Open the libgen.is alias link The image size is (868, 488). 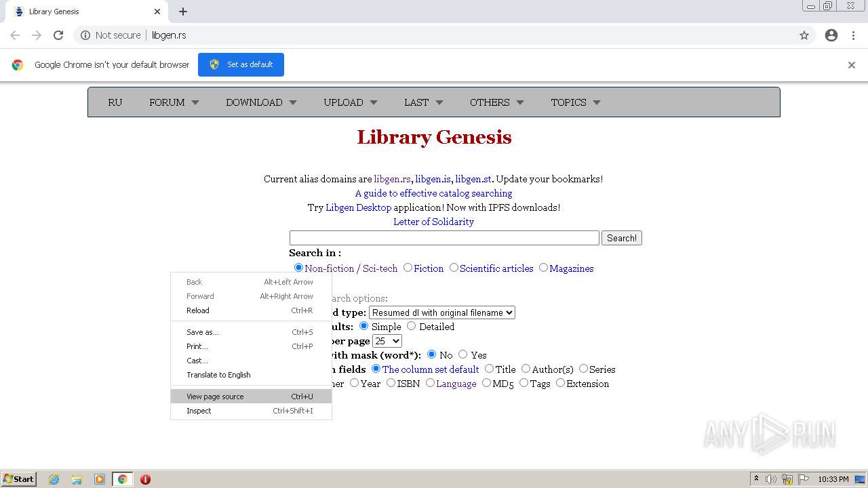tap(433, 179)
